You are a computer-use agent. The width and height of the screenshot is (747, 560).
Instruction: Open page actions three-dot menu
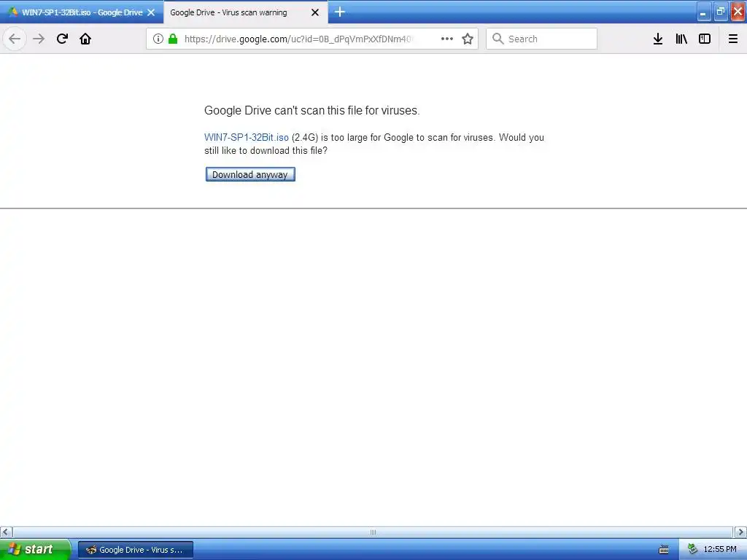click(x=447, y=39)
